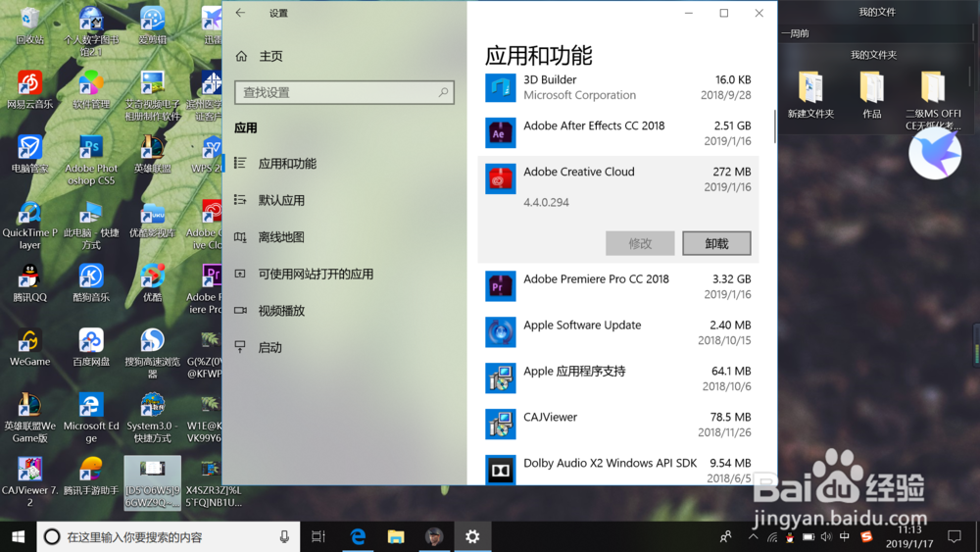Select the 新建文件夹 folder
Screen dimensions: 980x552
tap(810, 94)
